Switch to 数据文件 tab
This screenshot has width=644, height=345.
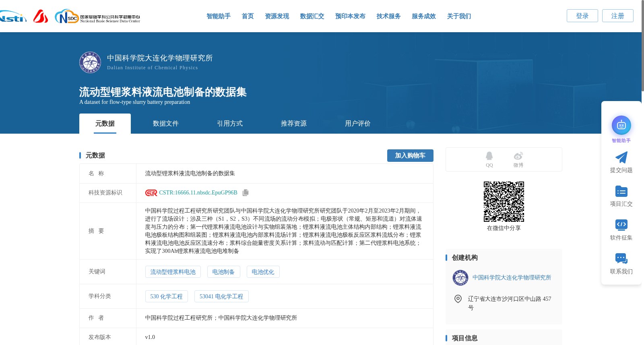(166, 124)
